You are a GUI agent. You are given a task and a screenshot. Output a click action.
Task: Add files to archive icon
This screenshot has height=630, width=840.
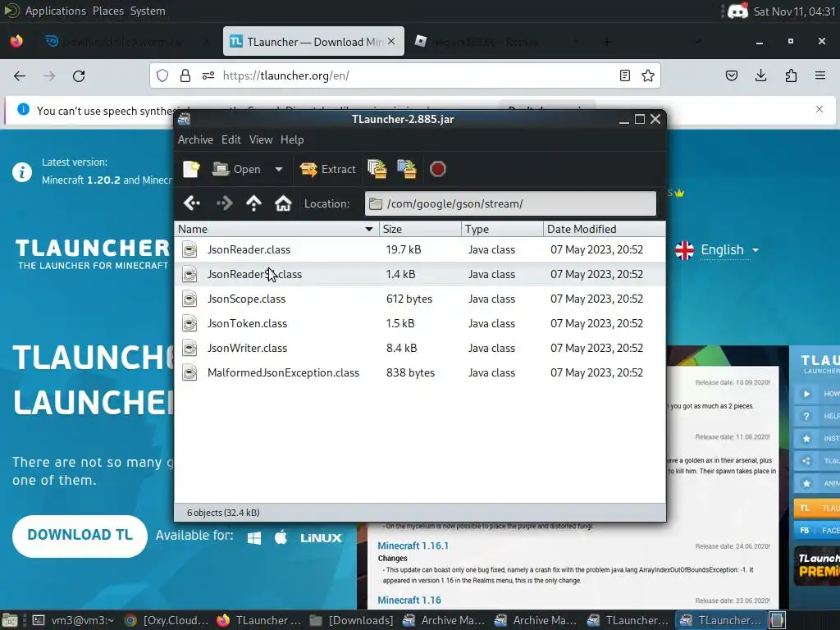(x=377, y=169)
